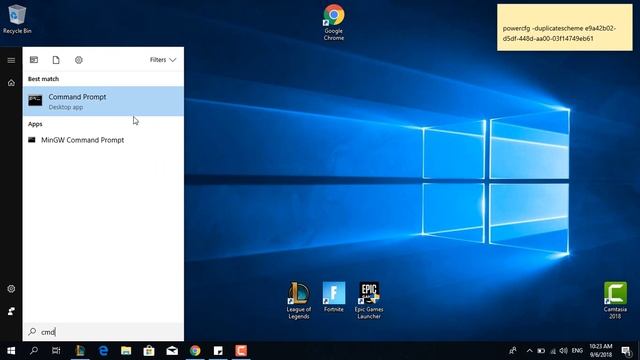Screen dimensions: 640x360
Task: Switch input language via ENG indicator
Action: click(577, 351)
